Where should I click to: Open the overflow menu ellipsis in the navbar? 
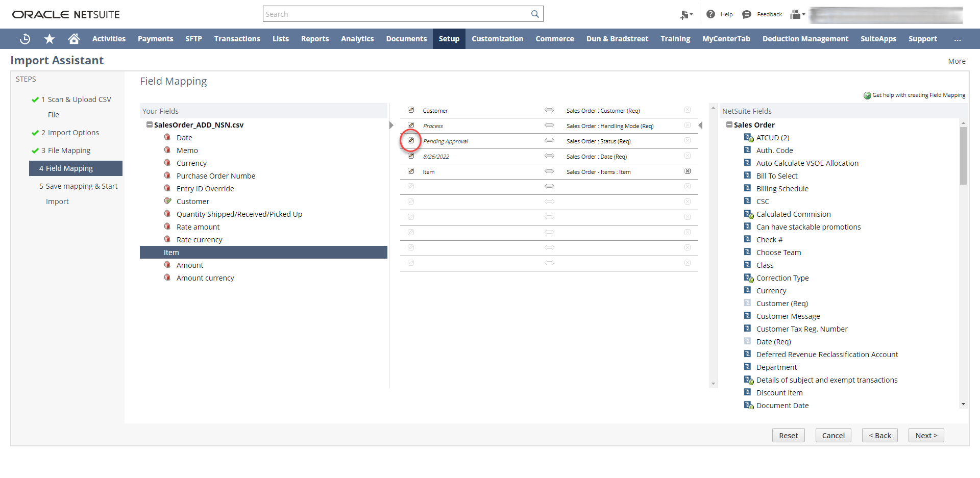point(958,39)
